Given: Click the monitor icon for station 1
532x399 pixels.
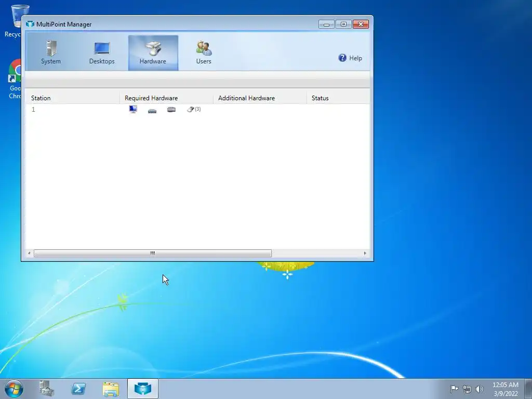Looking at the screenshot, I should [x=133, y=109].
